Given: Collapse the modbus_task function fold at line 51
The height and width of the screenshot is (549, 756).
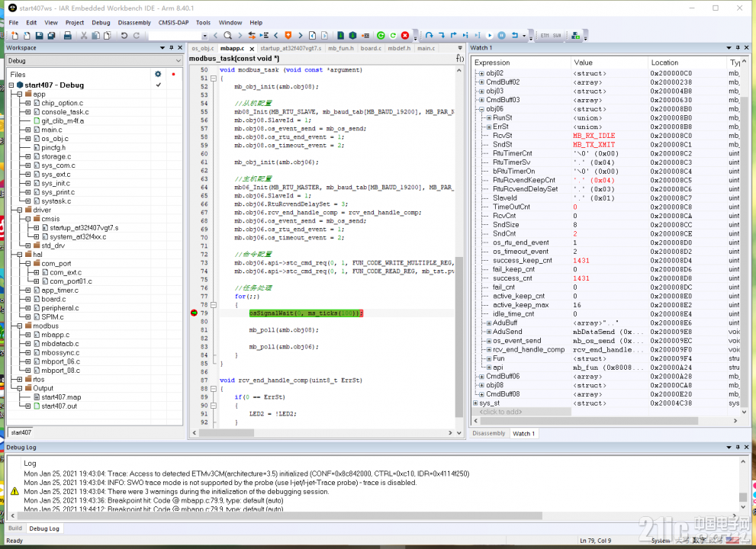Looking at the screenshot, I should pos(213,79).
